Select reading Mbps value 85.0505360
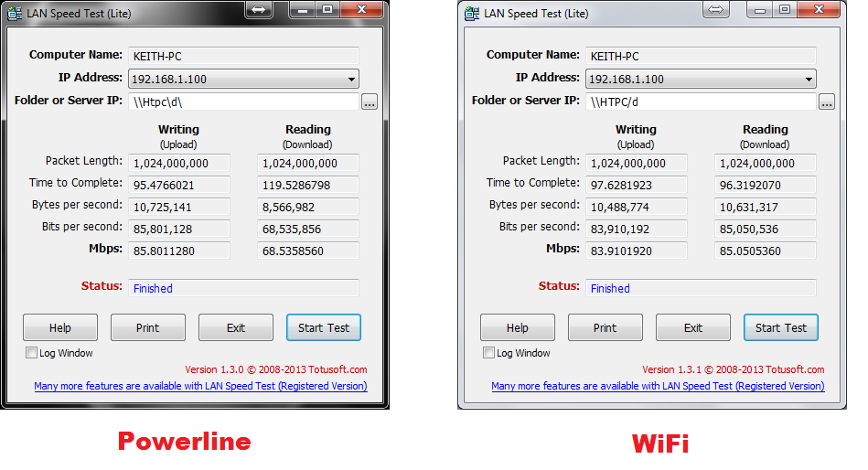Screen dimensions: 868x470 (x=766, y=251)
